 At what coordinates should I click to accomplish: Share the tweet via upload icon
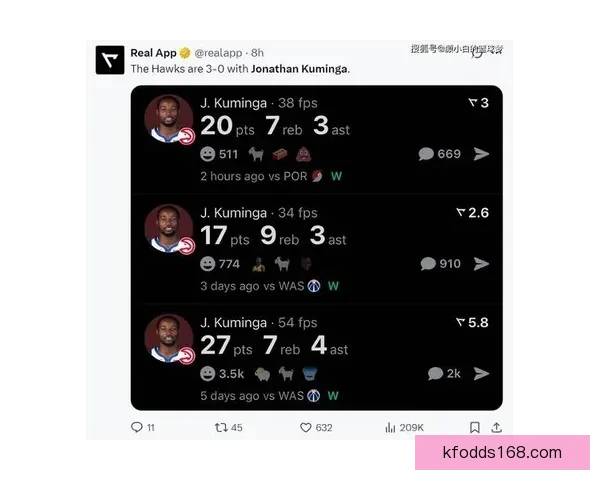click(x=497, y=428)
